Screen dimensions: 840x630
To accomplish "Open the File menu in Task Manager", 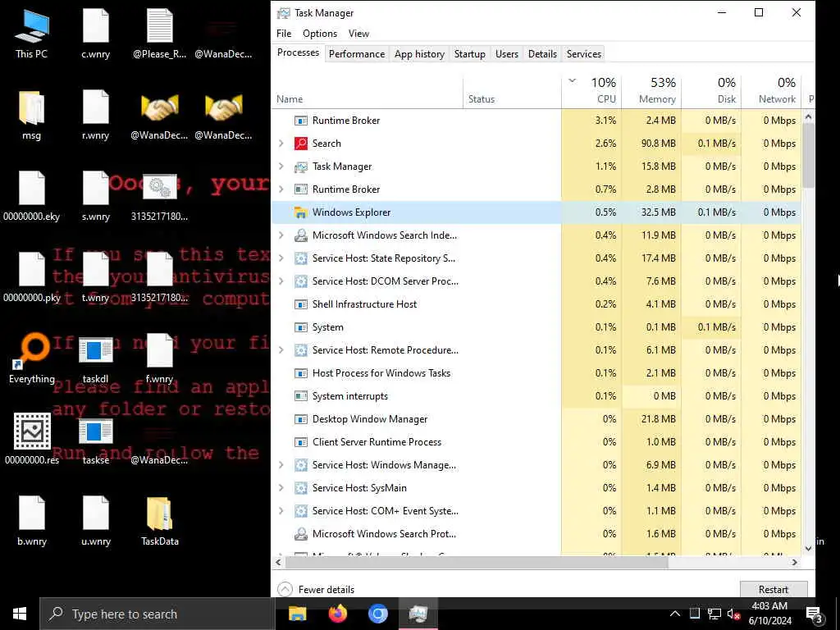I will coord(284,33).
